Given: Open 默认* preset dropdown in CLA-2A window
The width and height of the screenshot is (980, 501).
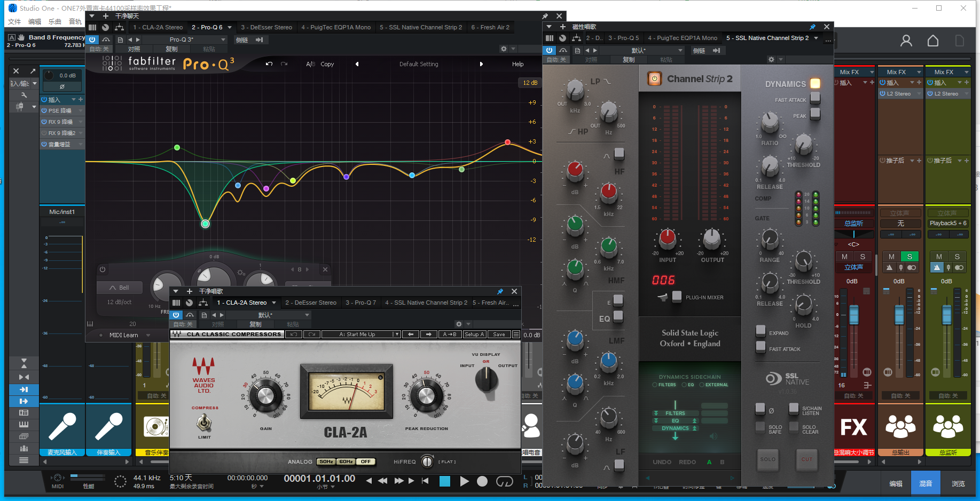Looking at the screenshot, I should (x=269, y=315).
